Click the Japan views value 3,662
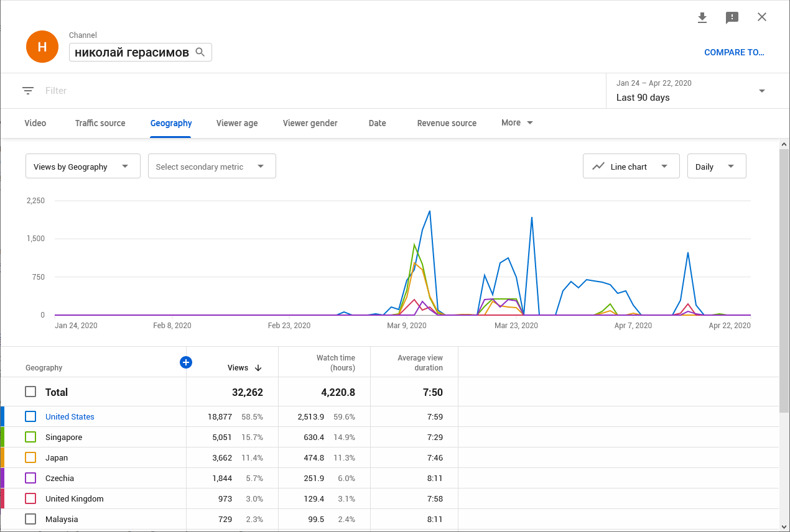 pyautogui.click(x=222, y=457)
